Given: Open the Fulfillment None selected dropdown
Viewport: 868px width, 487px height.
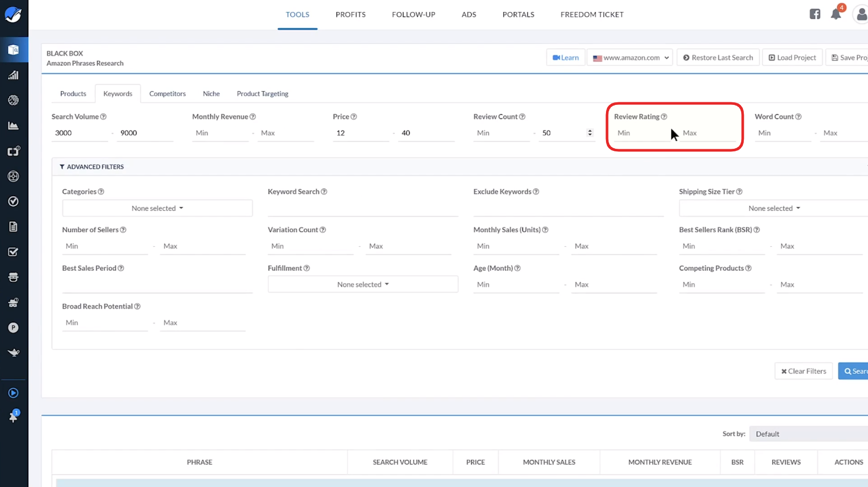Looking at the screenshot, I should tap(363, 284).
